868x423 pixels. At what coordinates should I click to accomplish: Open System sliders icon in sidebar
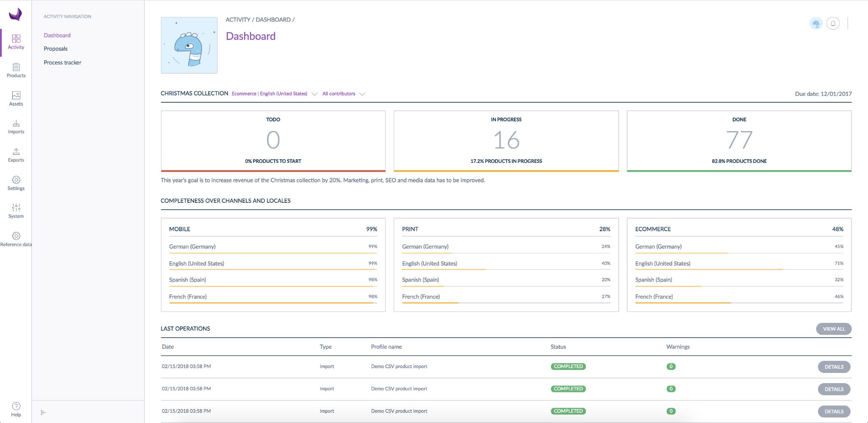16,207
